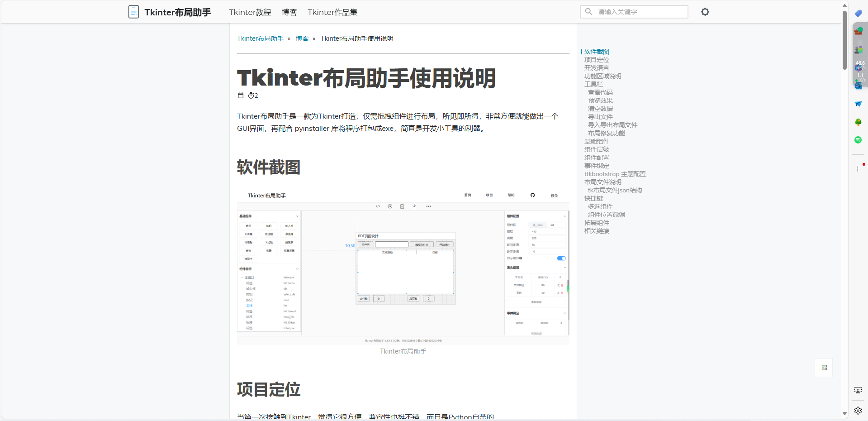This screenshot has height=421, width=868.
Task: Click the calendar date icon under the title
Action: click(x=241, y=96)
